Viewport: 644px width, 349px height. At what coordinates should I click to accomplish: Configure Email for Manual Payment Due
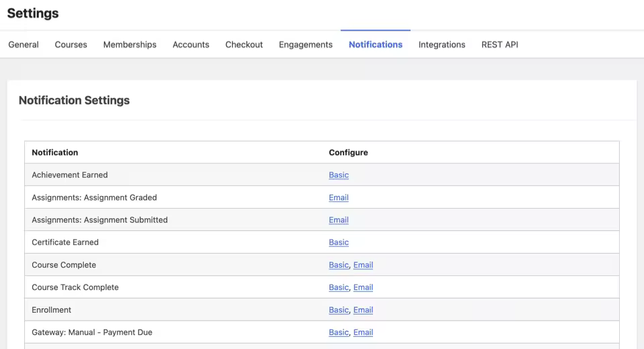pos(363,332)
